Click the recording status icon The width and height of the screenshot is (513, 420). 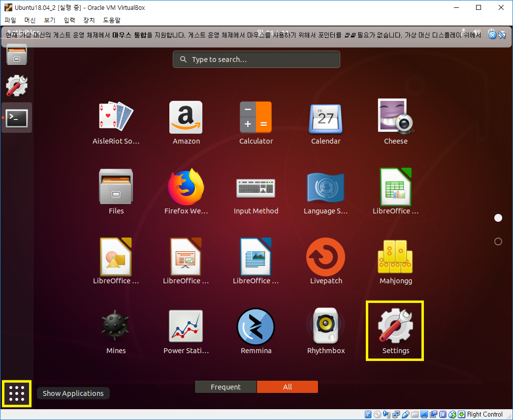434,415
